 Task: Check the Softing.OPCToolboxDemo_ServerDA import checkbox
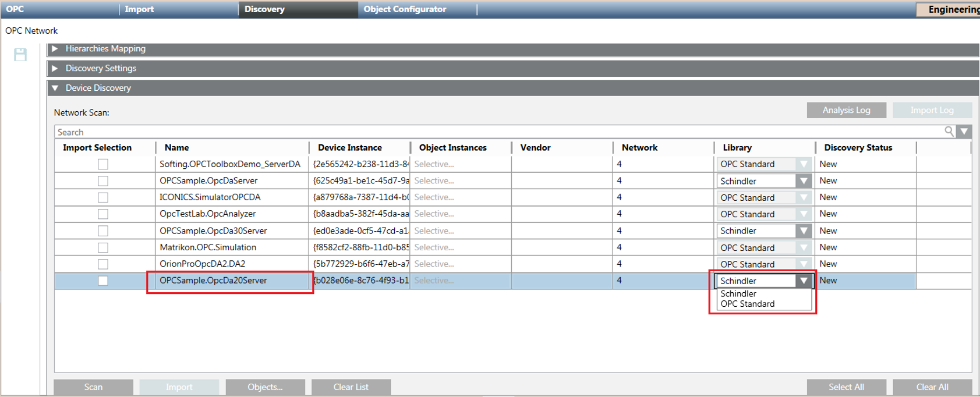pyautogui.click(x=103, y=164)
